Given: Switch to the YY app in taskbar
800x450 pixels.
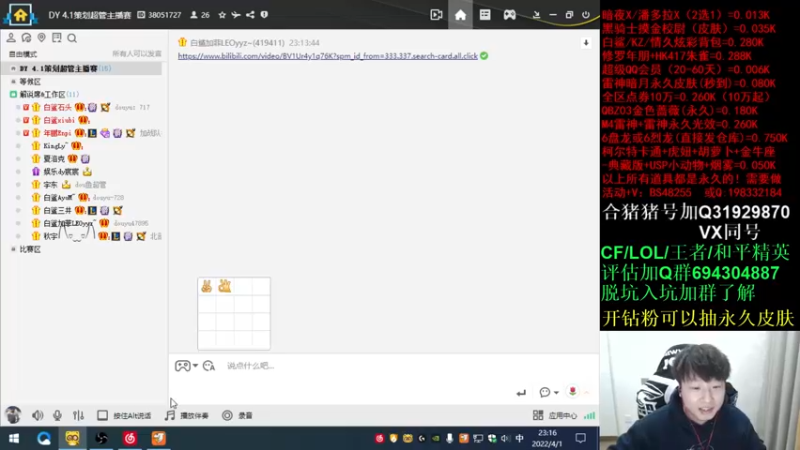Looking at the screenshot, I should 72,438.
